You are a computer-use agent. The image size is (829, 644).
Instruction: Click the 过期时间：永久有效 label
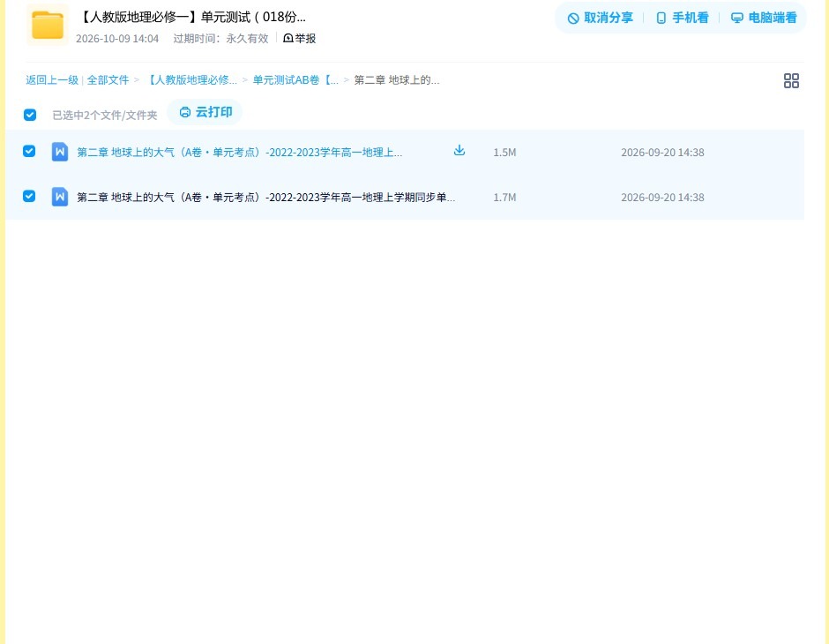220,39
